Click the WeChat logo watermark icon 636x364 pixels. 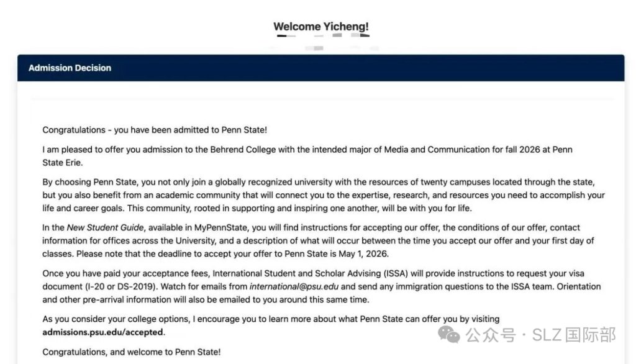[x=450, y=335]
